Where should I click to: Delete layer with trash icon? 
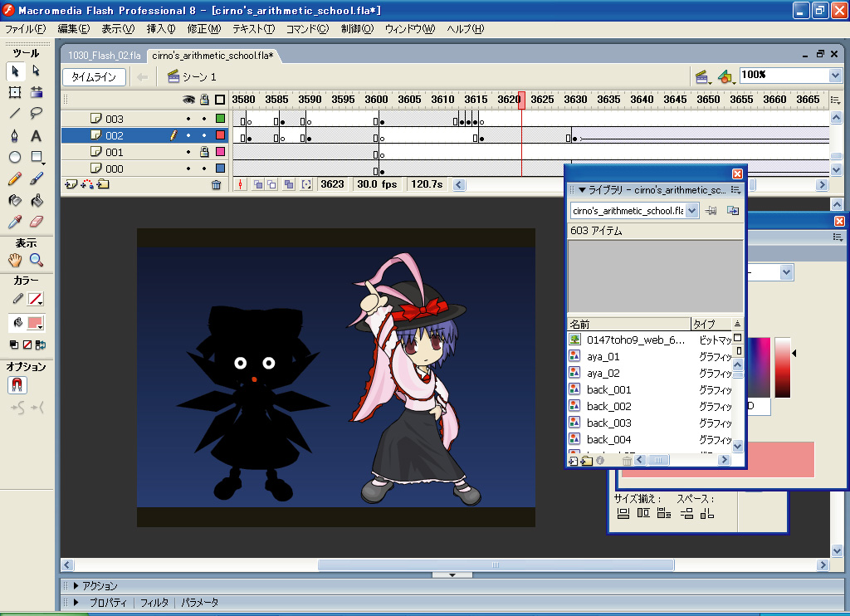217,185
